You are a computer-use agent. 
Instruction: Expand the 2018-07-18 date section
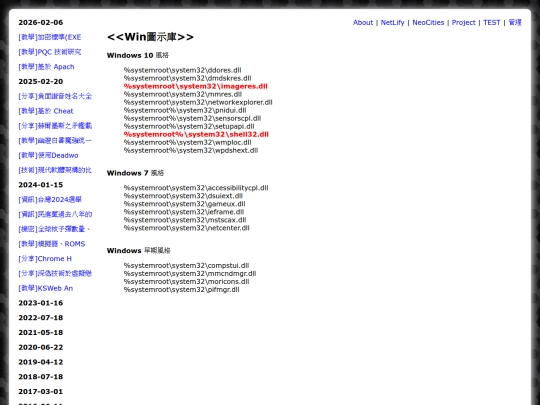(x=41, y=377)
